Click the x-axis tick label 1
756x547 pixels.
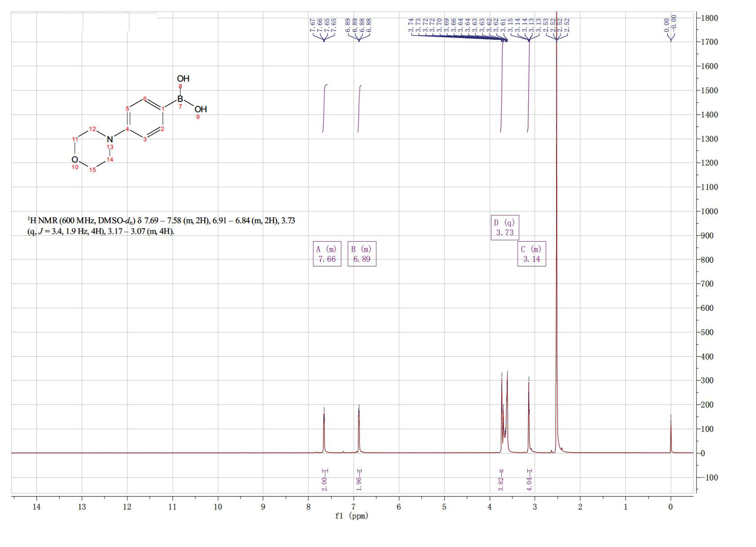click(625, 507)
